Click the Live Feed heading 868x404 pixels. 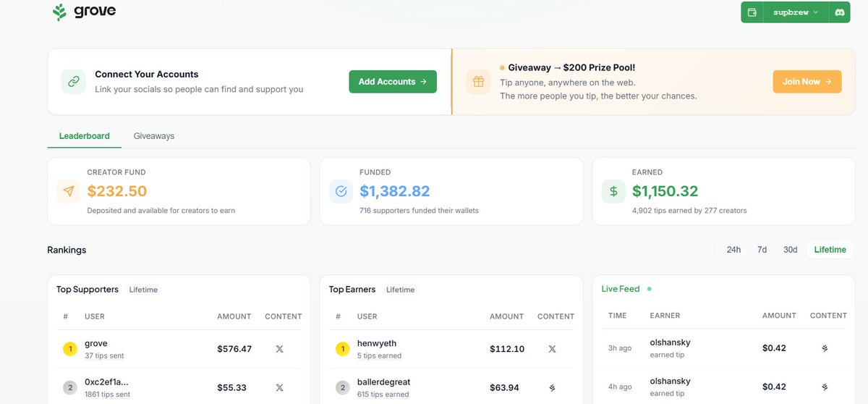621,289
